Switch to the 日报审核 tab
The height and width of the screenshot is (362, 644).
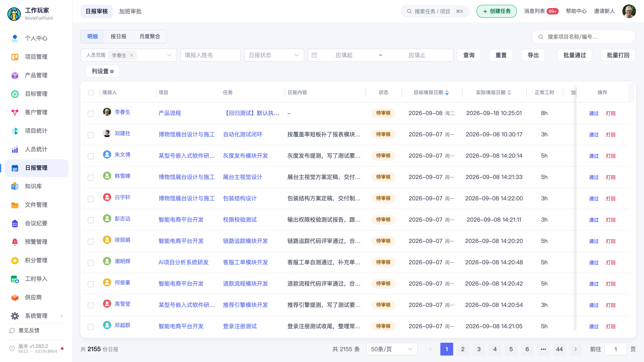[x=97, y=11]
